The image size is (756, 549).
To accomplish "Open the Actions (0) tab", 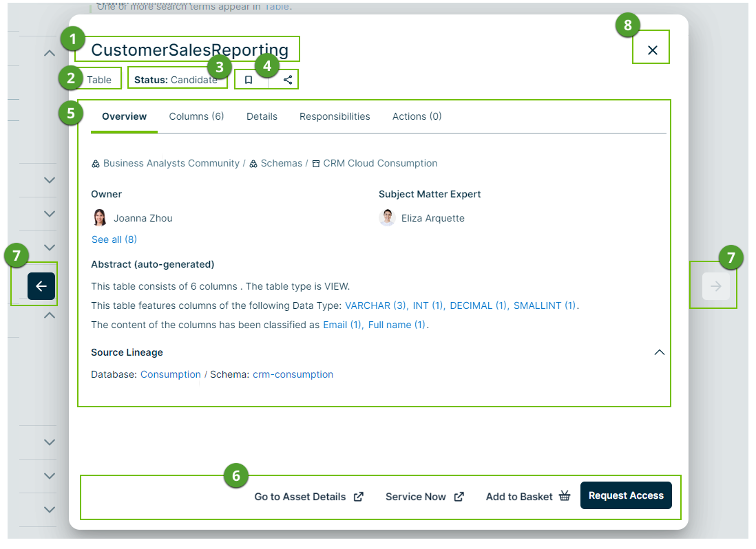I will coord(417,117).
